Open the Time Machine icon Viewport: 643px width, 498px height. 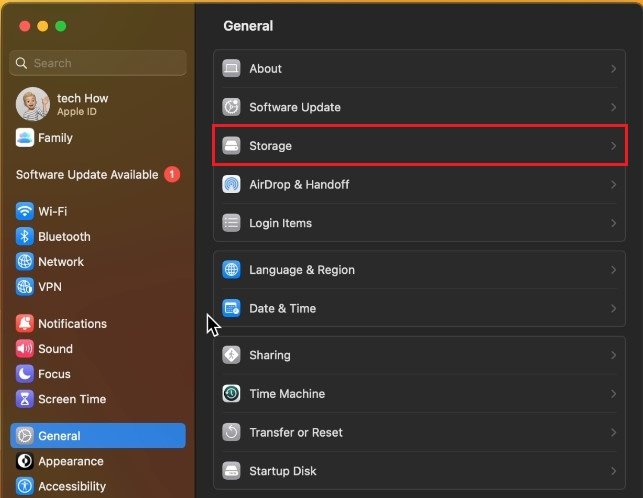tap(231, 394)
